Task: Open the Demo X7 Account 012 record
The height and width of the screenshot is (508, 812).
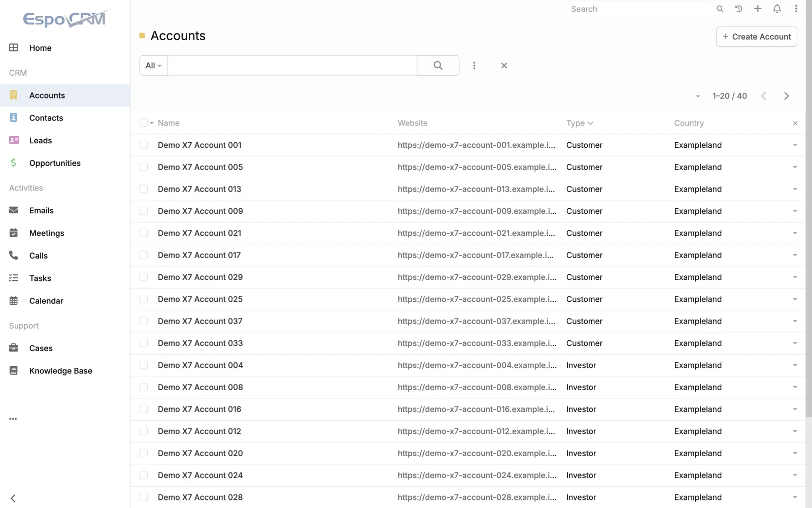Action: [199, 431]
